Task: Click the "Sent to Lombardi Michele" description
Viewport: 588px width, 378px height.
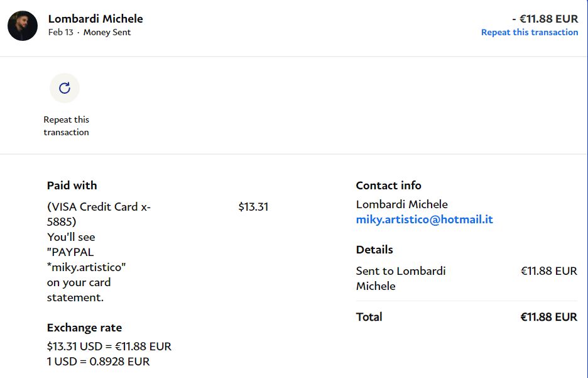Action: [400, 278]
